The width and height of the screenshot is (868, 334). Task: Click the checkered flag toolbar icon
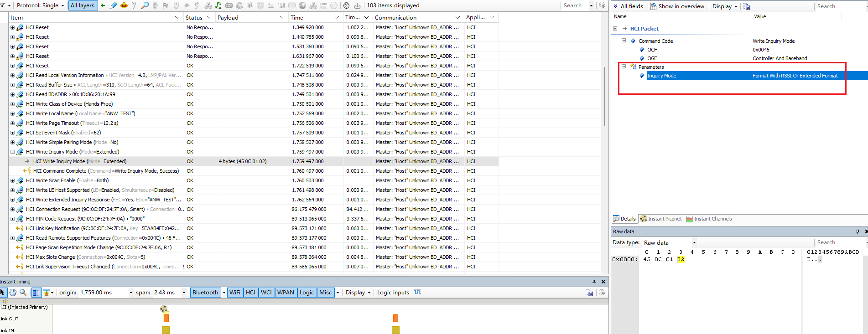click(x=166, y=5)
